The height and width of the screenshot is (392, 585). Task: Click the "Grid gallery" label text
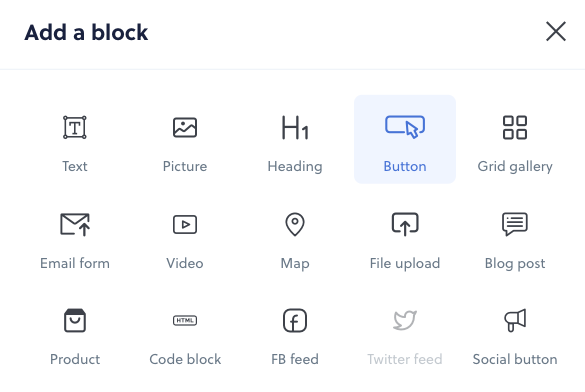(515, 166)
